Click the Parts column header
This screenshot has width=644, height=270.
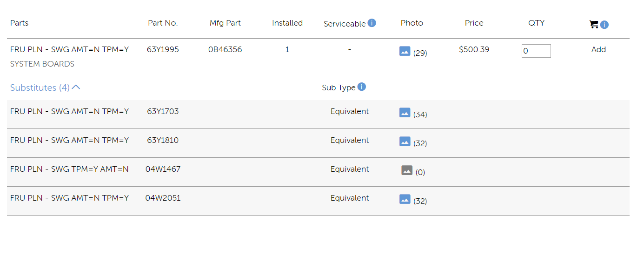(19, 23)
